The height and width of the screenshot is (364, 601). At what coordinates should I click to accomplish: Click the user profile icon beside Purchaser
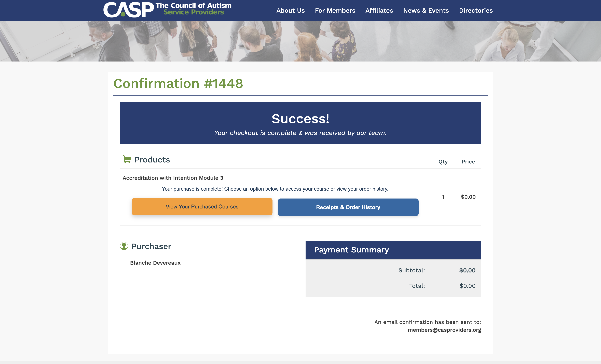(124, 246)
